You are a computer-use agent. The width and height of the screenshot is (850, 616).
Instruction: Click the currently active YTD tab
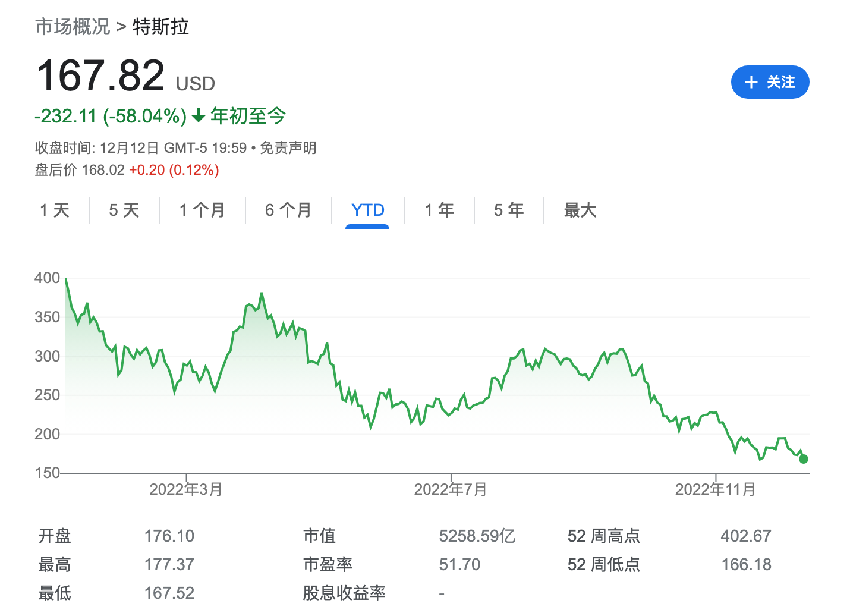(367, 210)
